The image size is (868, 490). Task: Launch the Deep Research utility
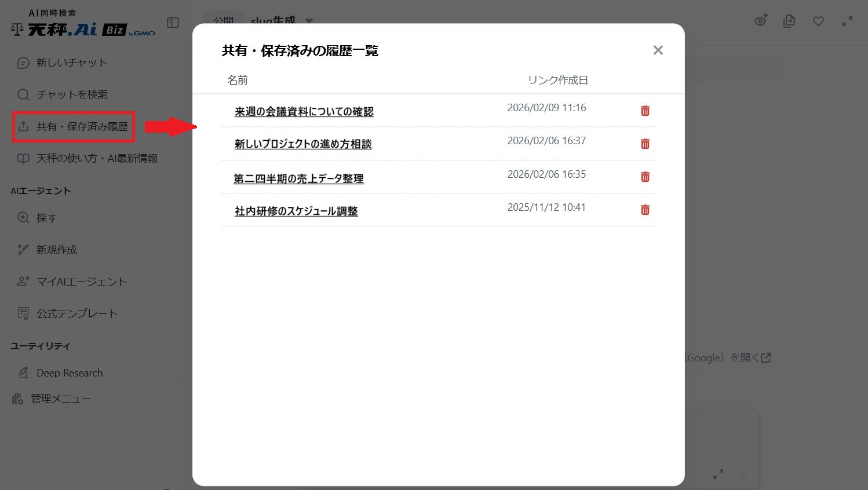[x=69, y=372]
